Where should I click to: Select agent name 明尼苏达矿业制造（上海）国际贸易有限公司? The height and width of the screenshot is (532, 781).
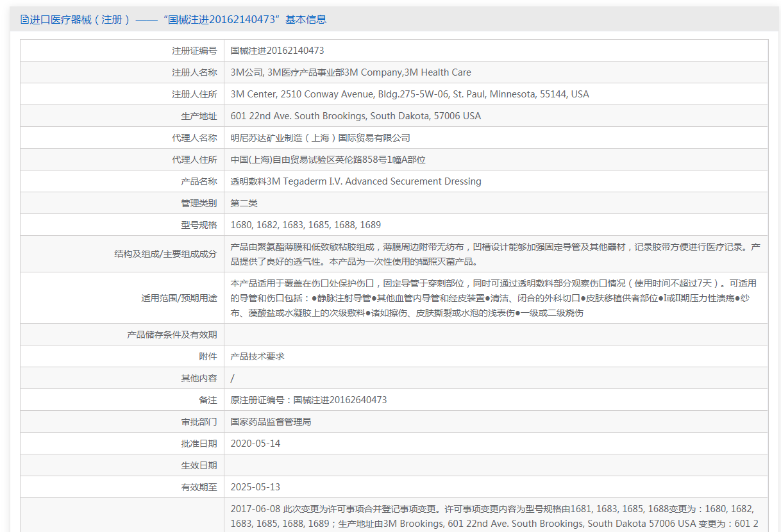click(320, 138)
